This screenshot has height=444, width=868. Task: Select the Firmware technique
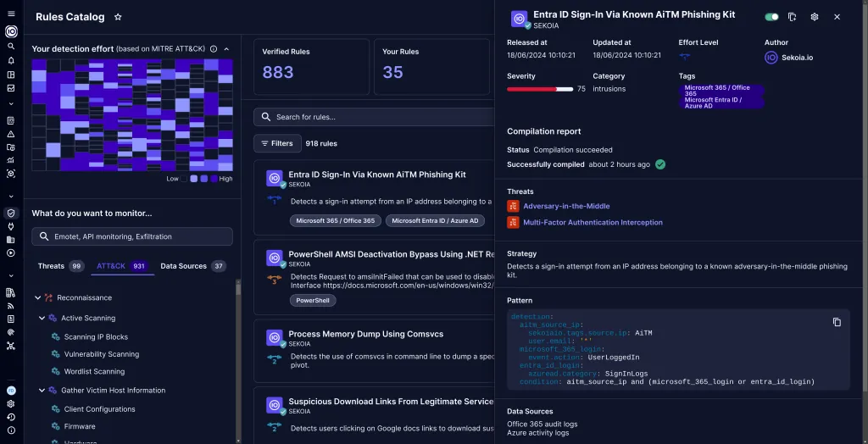point(80,426)
